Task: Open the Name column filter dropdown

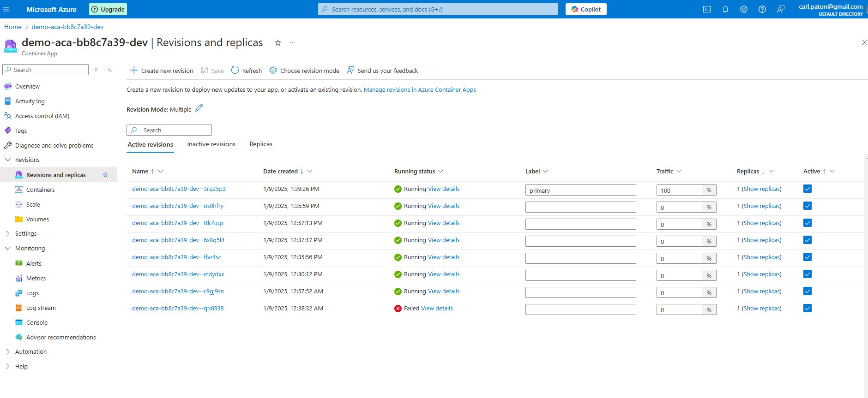Action: pyautogui.click(x=160, y=171)
